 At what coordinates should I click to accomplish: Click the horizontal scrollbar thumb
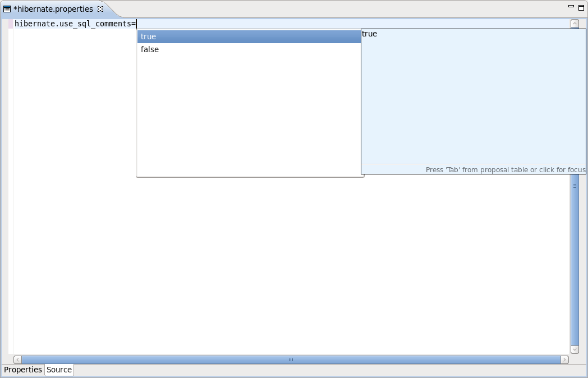[x=291, y=359]
